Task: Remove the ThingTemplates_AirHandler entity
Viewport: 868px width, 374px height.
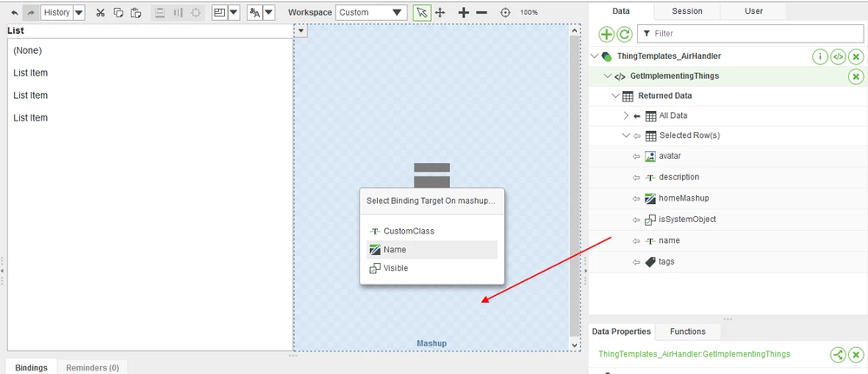Action: click(856, 56)
